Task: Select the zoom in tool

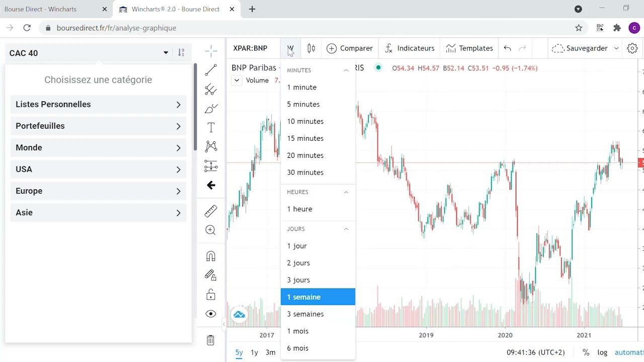Action: click(211, 230)
